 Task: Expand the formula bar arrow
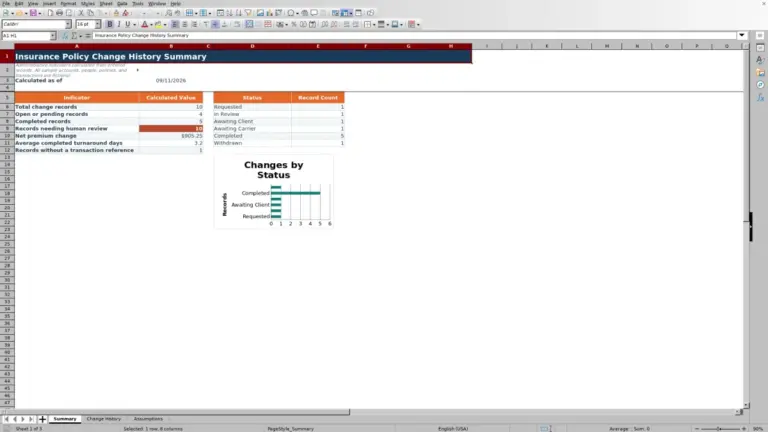pyautogui.click(x=742, y=35)
